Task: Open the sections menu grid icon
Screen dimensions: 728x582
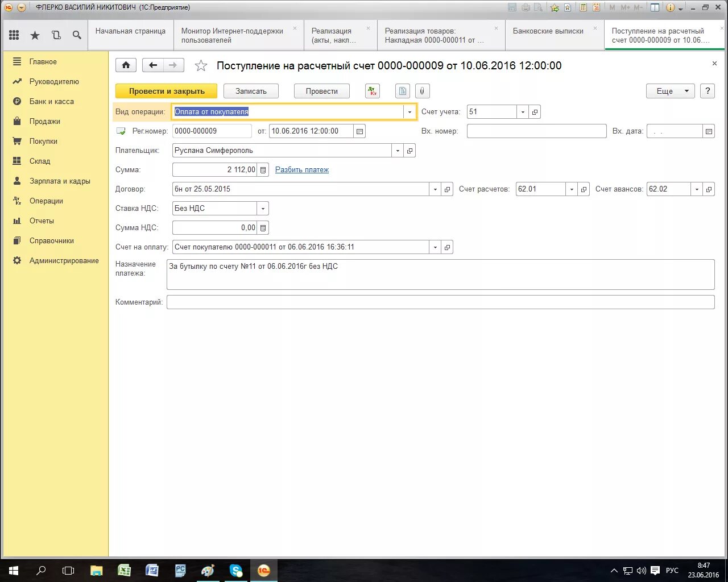Action: tap(14, 35)
